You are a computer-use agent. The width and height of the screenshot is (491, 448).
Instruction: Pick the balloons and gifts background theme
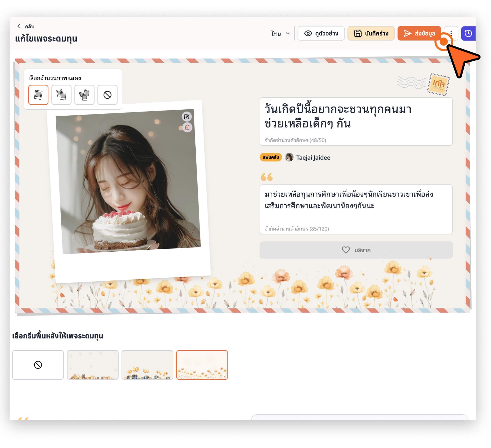pos(147,365)
